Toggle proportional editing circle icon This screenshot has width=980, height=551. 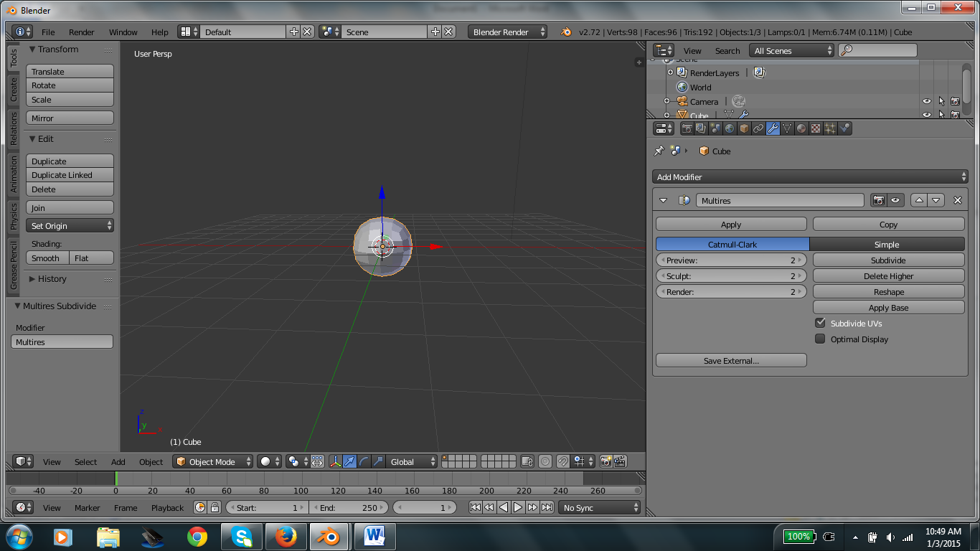click(x=545, y=462)
